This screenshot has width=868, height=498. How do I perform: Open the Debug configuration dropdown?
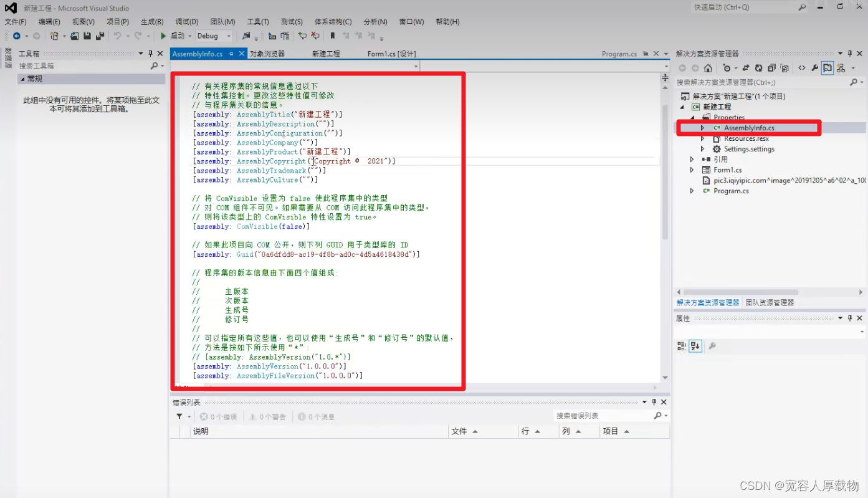point(214,36)
